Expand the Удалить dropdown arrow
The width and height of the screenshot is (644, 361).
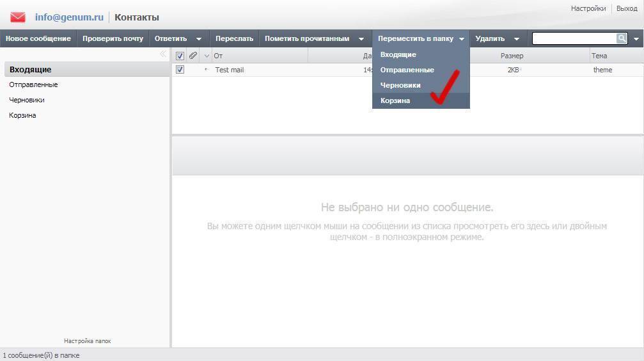point(517,39)
